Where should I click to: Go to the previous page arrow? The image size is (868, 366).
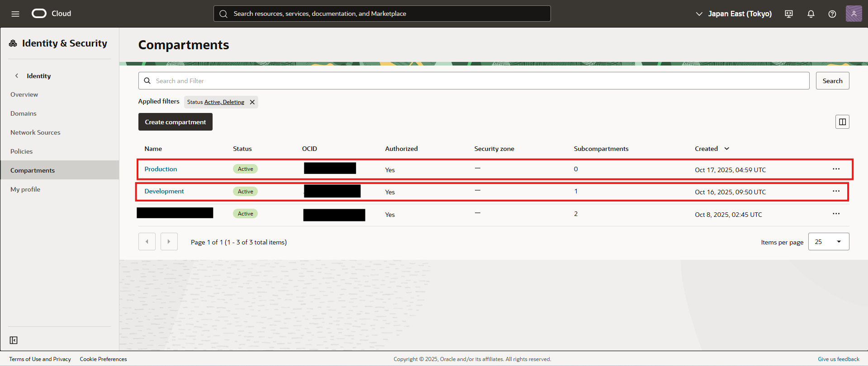point(147,242)
